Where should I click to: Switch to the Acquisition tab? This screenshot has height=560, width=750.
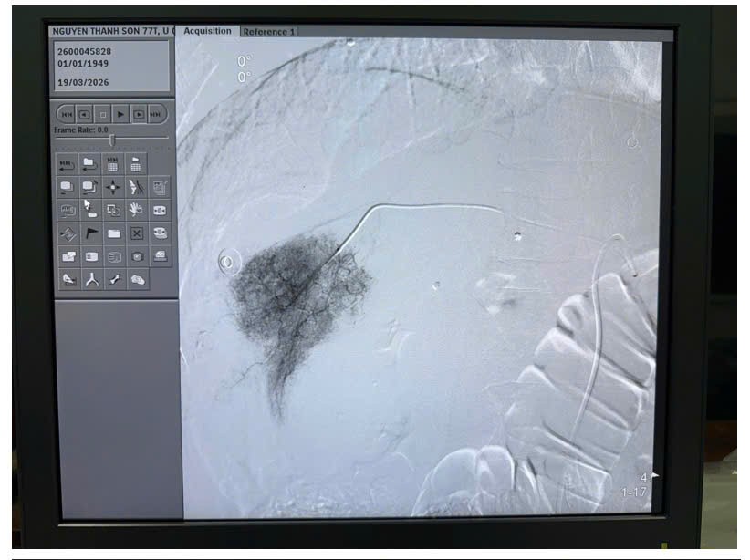click(207, 31)
